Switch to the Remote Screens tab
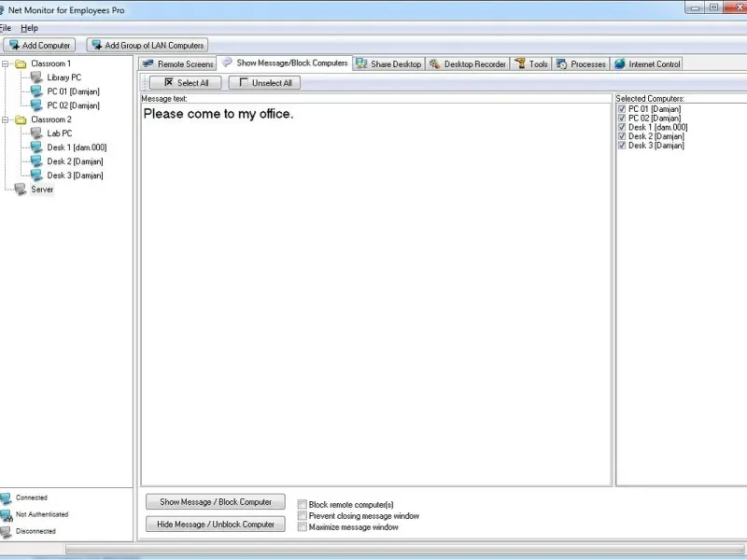This screenshot has width=747, height=560. click(177, 63)
